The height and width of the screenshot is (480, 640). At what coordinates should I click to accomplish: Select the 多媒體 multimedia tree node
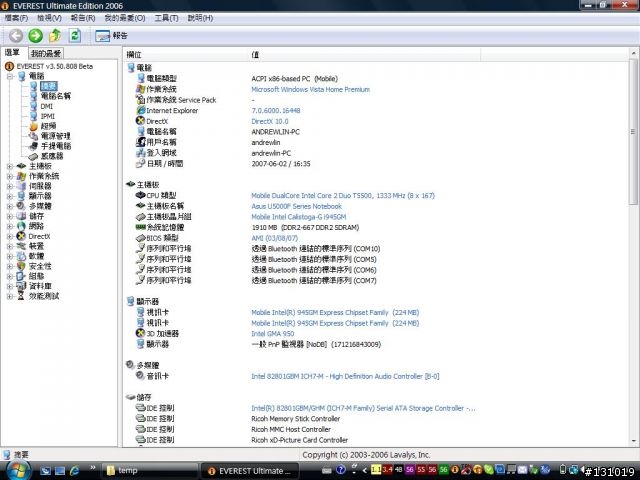[40, 206]
